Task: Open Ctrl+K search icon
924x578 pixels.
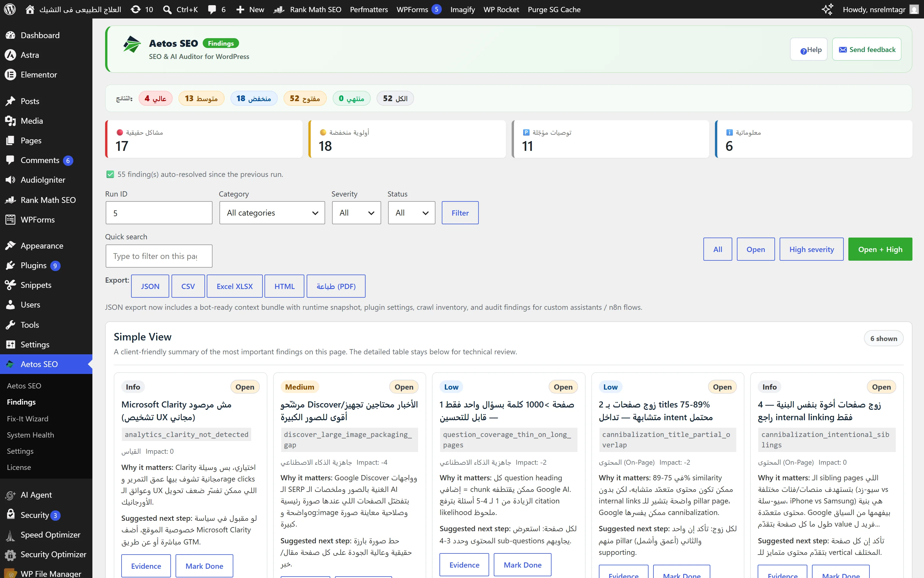Action: (x=167, y=9)
